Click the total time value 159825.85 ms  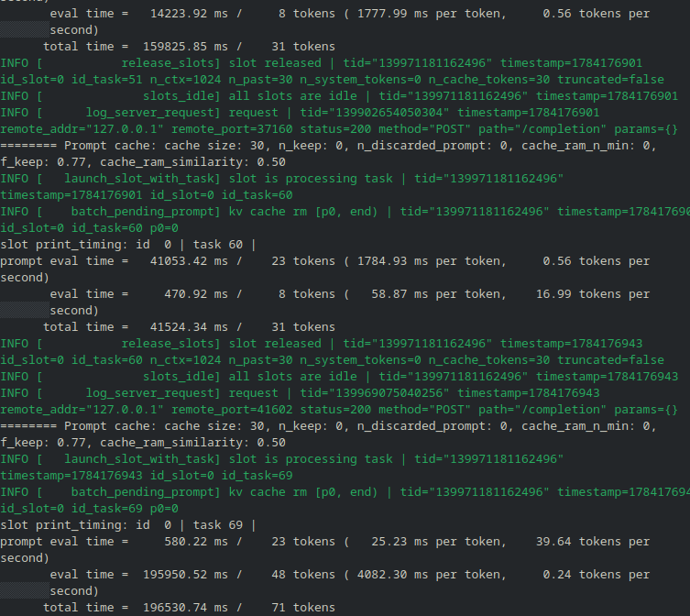point(186,47)
